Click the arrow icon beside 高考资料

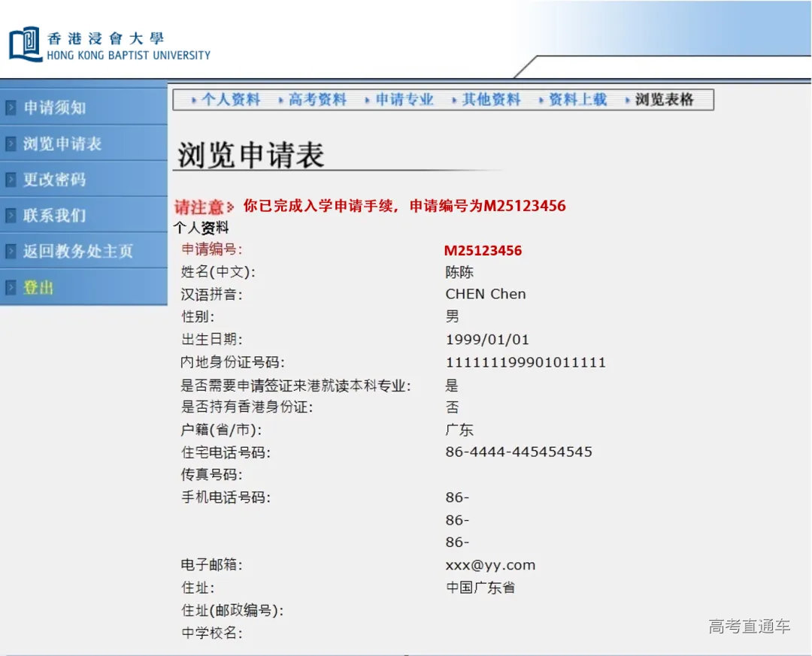coord(280,98)
